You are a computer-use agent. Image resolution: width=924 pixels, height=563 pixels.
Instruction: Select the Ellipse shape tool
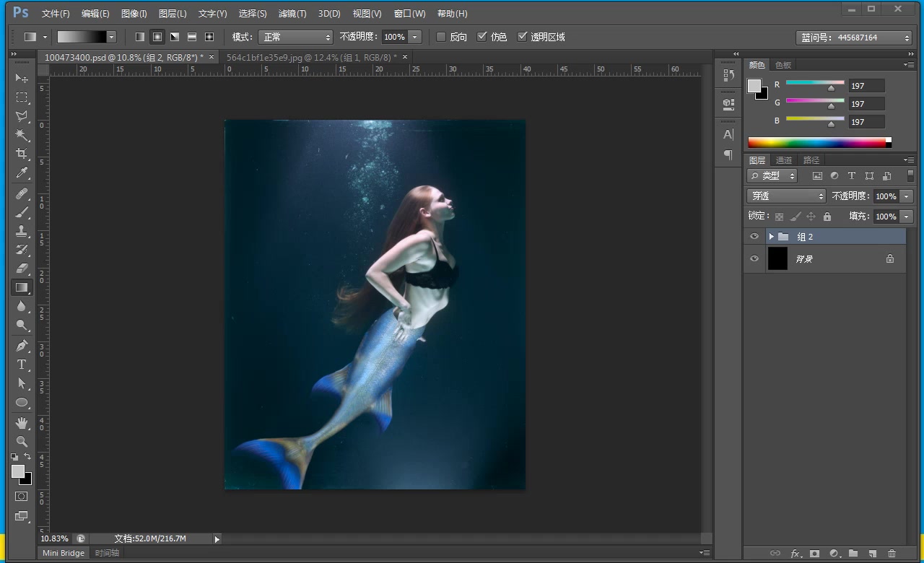coord(22,403)
